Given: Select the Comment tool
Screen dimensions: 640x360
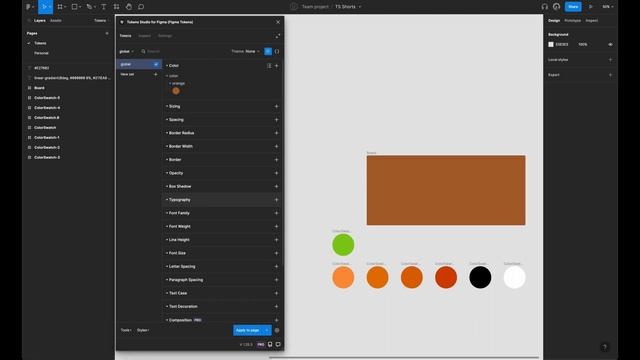Looking at the screenshot, I should pos(141,7).
